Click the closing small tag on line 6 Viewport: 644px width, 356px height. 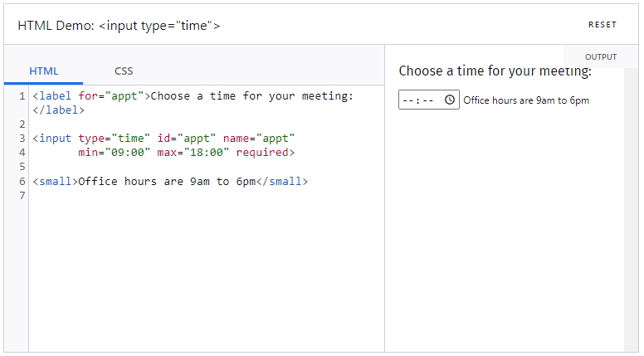(282, 182)
